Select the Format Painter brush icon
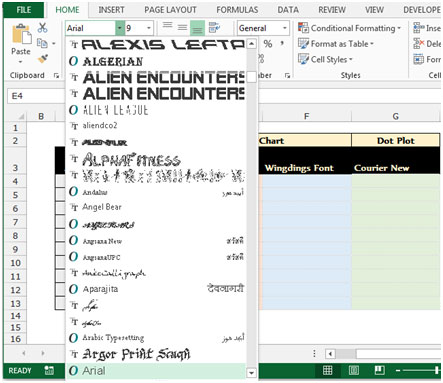Viewport: 443px width, 383px height. click(42, 59)
